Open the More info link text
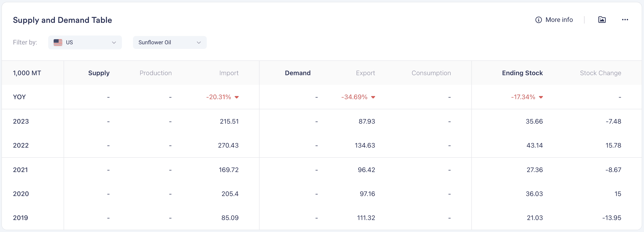 click(x=559, y=20)
